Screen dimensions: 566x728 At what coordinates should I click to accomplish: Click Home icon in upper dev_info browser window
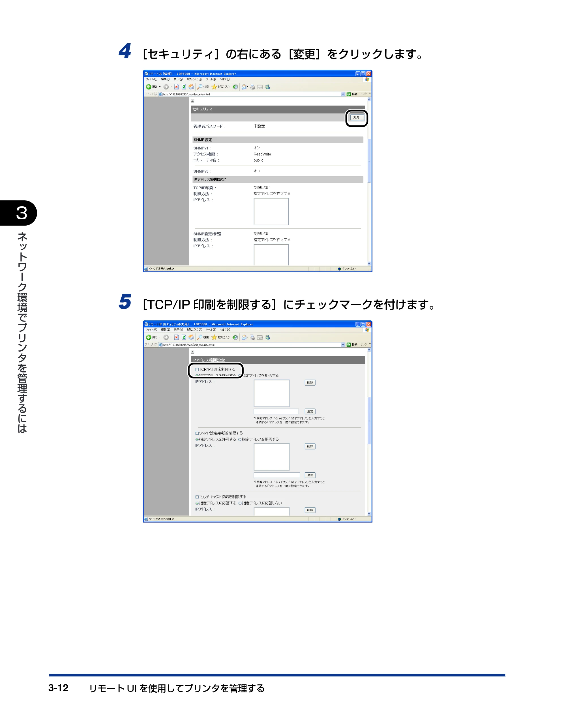[191, 87]
